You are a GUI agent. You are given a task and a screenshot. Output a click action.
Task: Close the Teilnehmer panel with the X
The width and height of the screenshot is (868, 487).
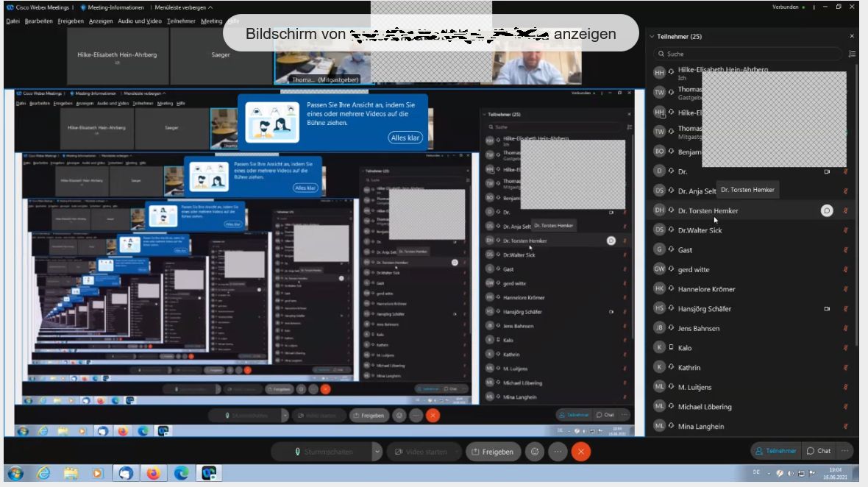851,36
